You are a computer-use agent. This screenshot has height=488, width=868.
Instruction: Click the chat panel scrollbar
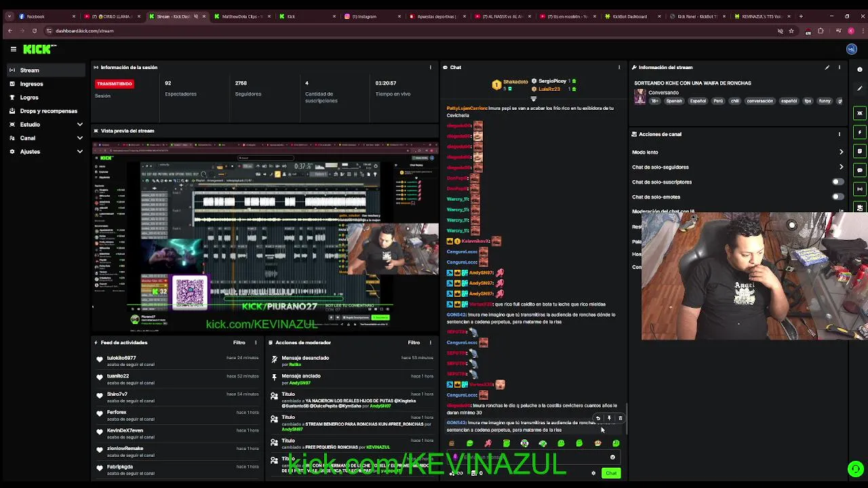pos(627,420)
